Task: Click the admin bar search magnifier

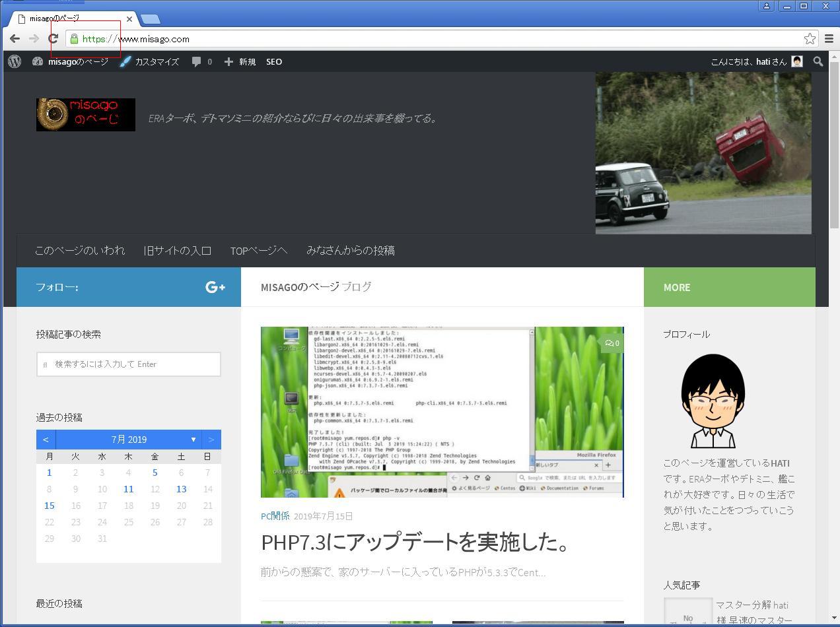Action: (x=818, y=61)
